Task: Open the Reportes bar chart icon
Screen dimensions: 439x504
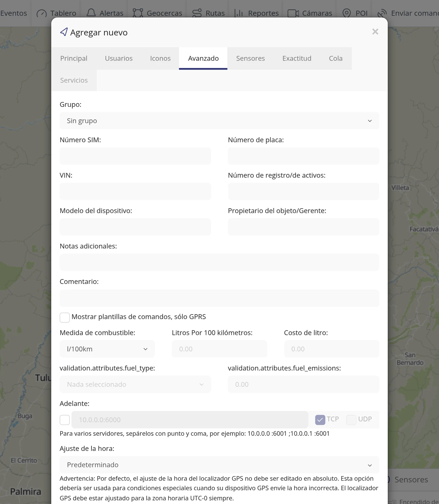Action: tap(239, 13)
